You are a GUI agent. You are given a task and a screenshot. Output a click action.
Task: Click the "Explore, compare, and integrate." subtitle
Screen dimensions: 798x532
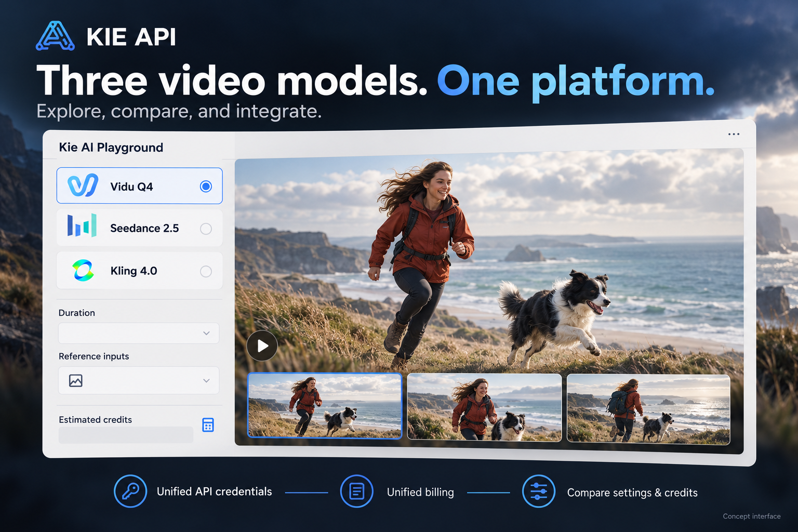pos(179,111)
